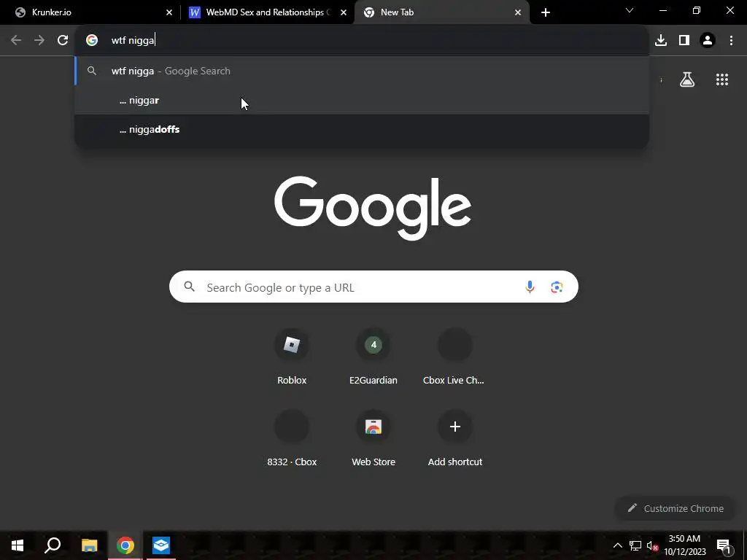
Task: Click the forward navigation arrow
Action: pyautogui.click(x=39, y=40)
